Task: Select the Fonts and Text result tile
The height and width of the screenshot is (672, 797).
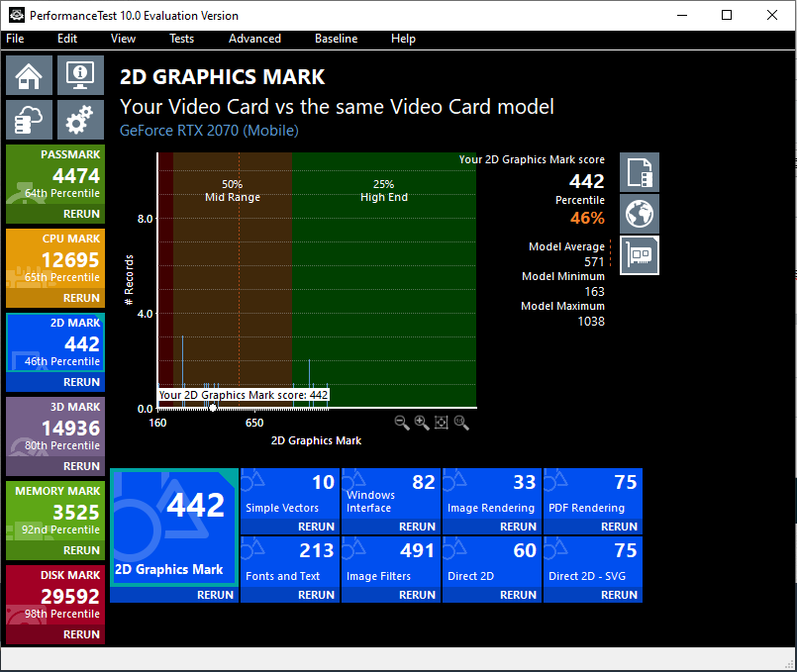Action: 290,562
